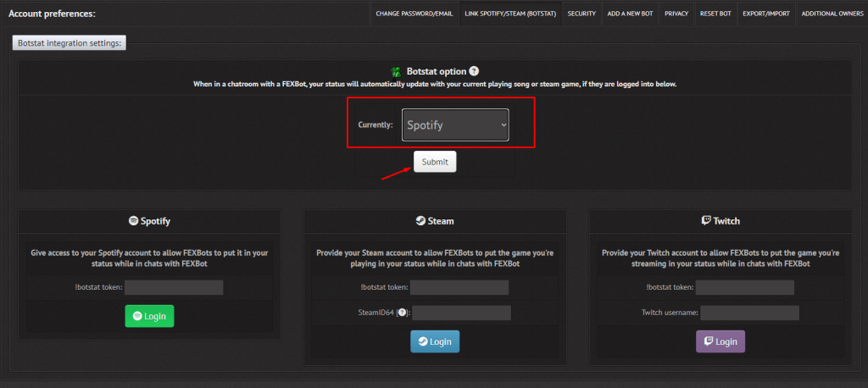The width and height of the screenshot is (868, 388).
Task: Click the Twitch username text field
Action: point(749,313)
